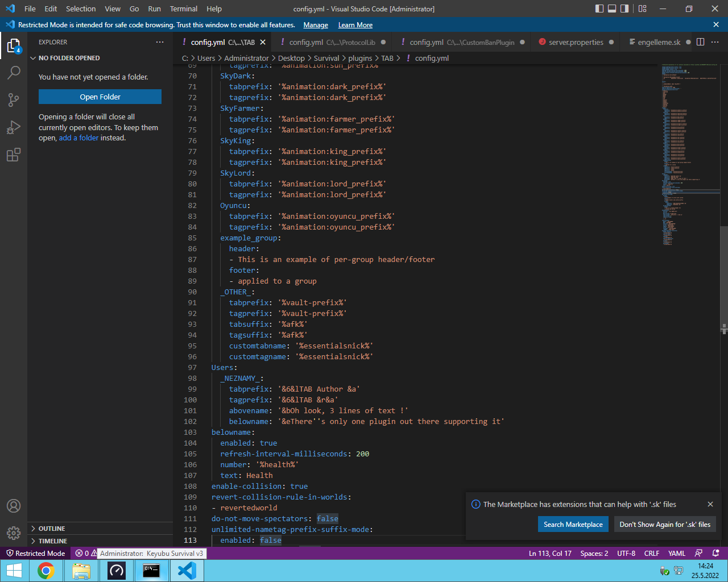Open the Manage gear menu
This screenshot has width=728, height=582.
14,533
